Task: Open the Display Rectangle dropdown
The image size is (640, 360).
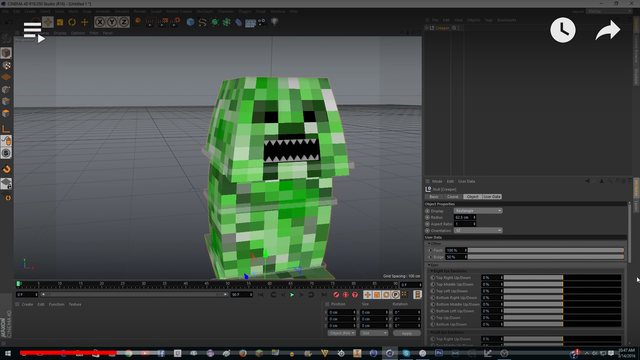Action: pyautogui.click(x=478, y=211)
